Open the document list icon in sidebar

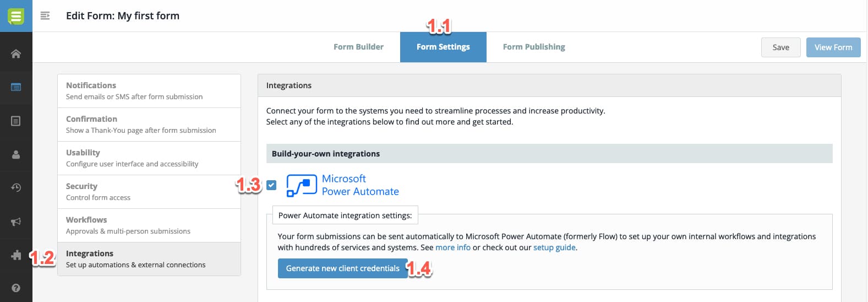point(16,121)
